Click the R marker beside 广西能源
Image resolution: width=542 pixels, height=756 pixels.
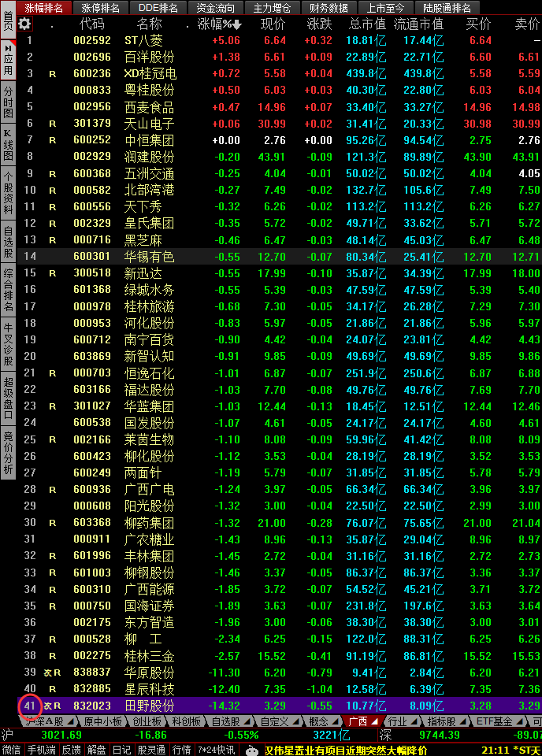point(53,590)
